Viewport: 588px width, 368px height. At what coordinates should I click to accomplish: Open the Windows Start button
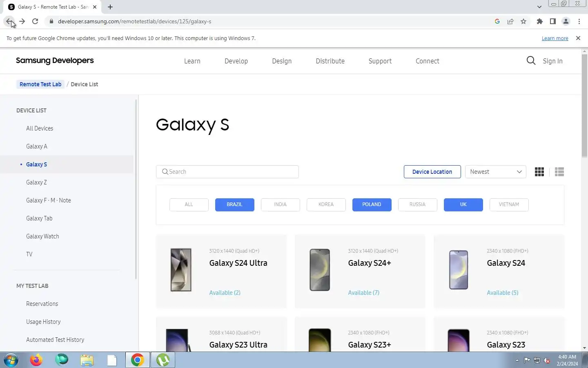[x=11, y=360]
